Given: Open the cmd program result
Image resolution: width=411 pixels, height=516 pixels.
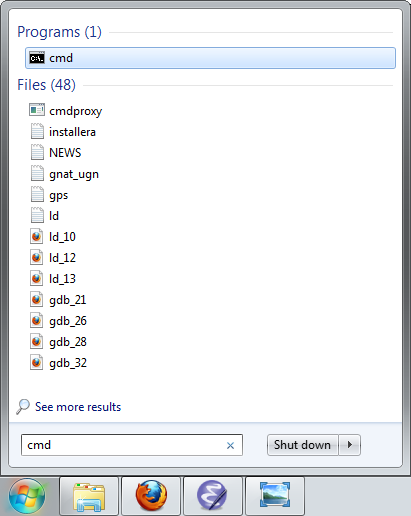Looking at the screenshot, I should 210,58.
